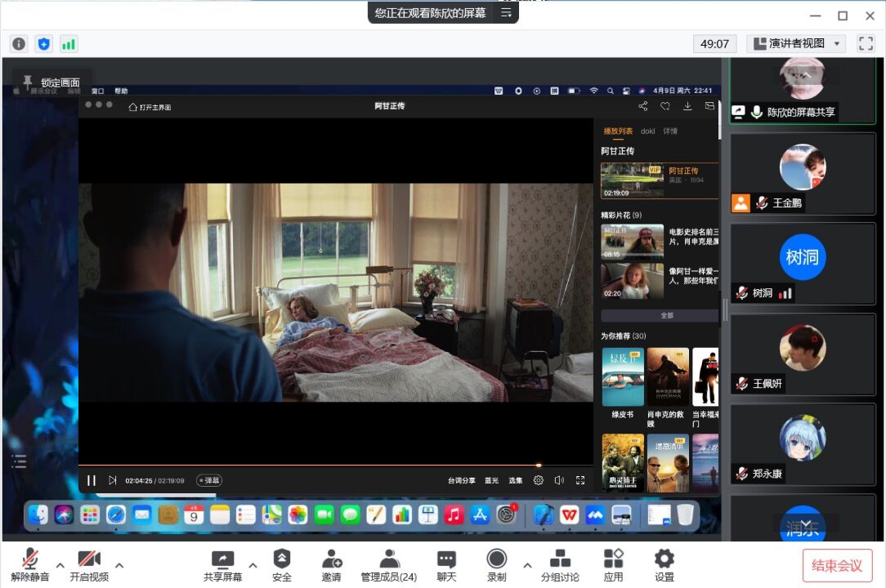The image size is (886, 588).
Task: Turn on camera with 开启视频
Action: (x=89, y=565)
